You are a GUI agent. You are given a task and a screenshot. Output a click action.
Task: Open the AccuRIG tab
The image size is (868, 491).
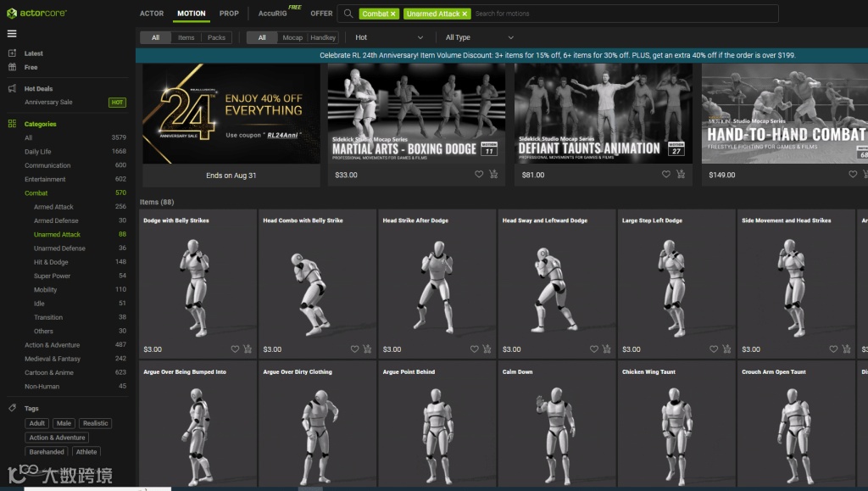[x=273, y=14]
